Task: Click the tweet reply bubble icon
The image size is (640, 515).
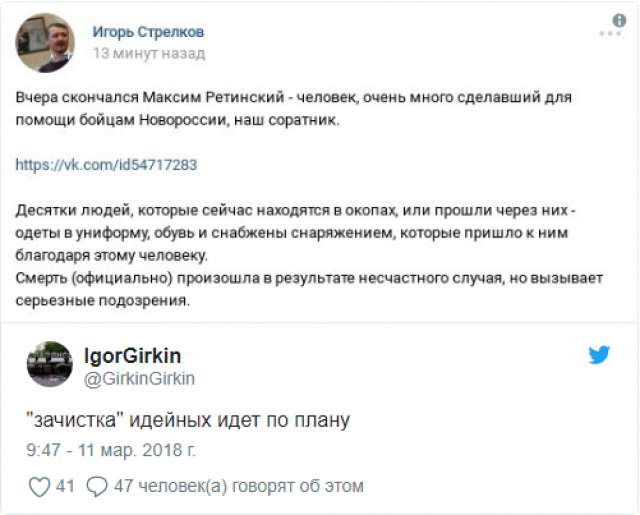Action: (x=97, y=487)
